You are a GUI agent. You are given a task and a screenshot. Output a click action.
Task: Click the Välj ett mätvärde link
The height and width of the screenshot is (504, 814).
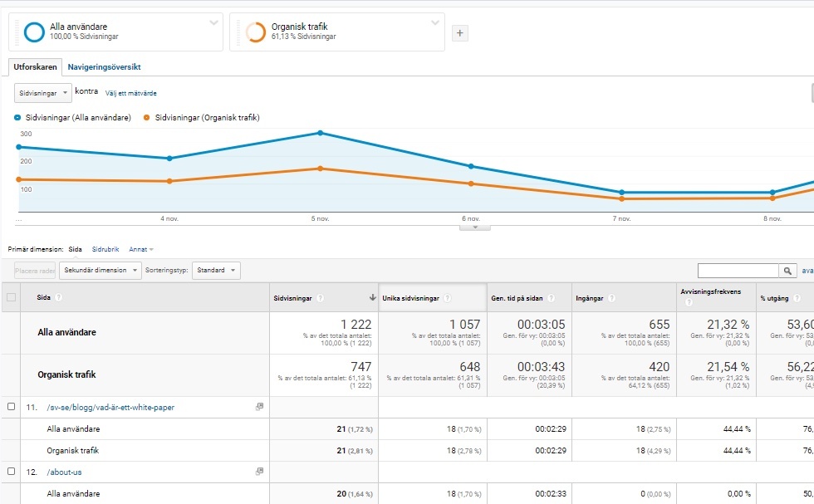click(130, 94)
